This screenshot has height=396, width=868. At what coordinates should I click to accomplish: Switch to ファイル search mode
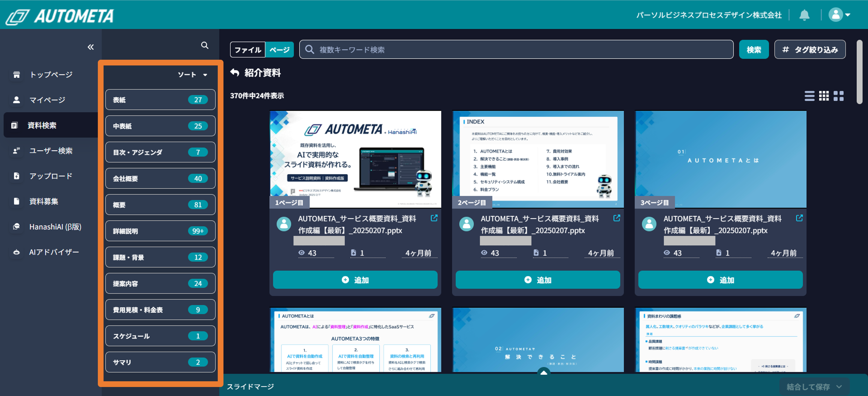[248, 50]
